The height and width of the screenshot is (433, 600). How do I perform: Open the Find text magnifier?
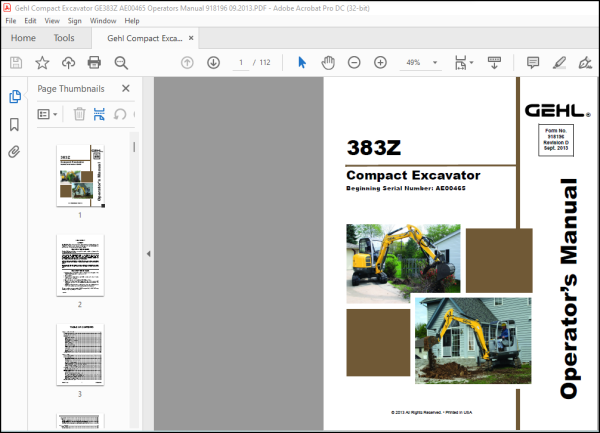pos(121,62)
